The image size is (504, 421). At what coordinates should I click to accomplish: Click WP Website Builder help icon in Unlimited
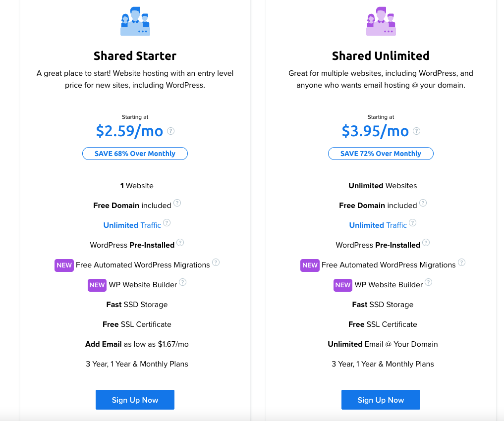pos(429,282)
